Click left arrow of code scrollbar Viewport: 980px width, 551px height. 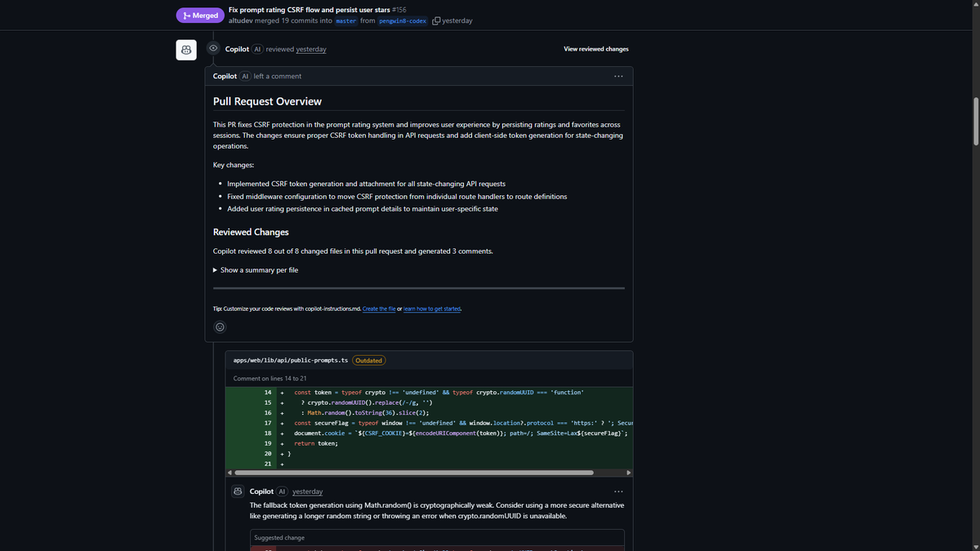pyautogui.click(x=229, y=473)
